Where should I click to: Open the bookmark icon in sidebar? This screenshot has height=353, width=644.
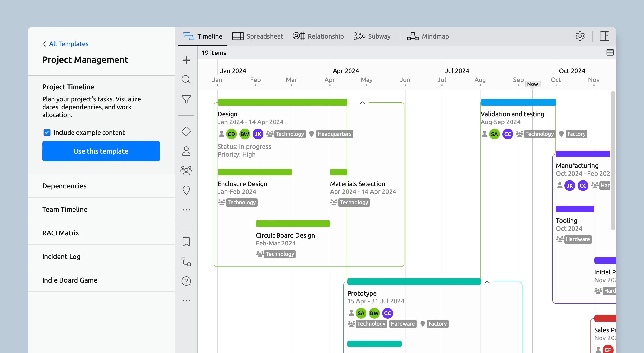tap(186, 242)
